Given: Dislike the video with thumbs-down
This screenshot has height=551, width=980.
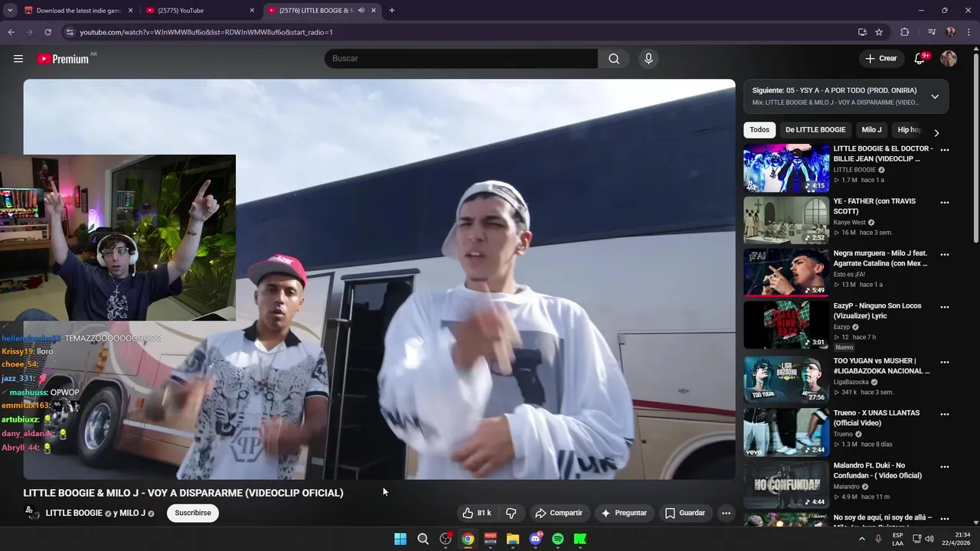Looking at the screenshot, I should (x=511, y=513).
